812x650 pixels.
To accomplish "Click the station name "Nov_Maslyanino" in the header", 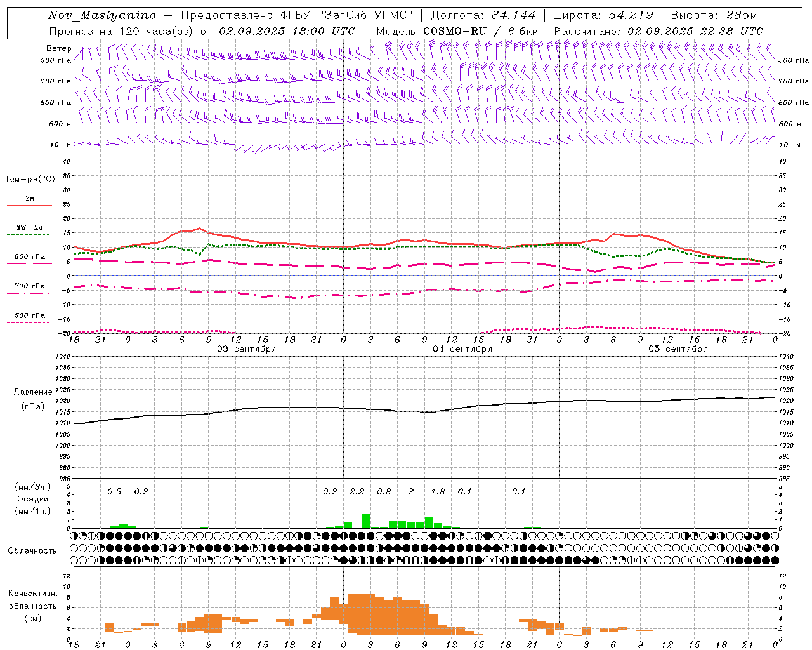I will [102, 15].
